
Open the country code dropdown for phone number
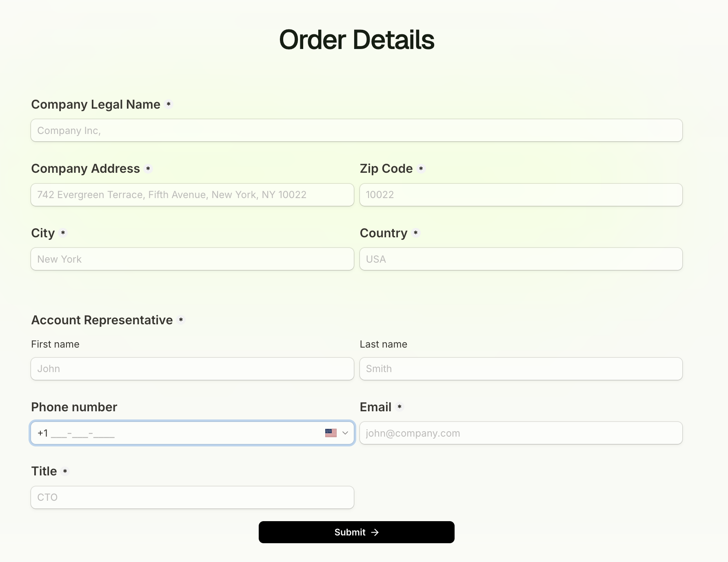coord(345,433)
